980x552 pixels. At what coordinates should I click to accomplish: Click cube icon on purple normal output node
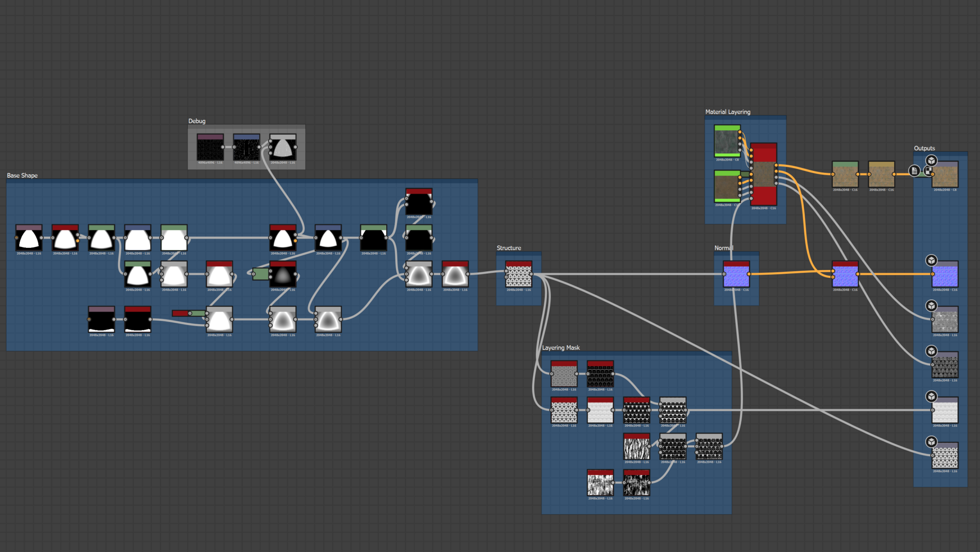[x=931, y=261]
